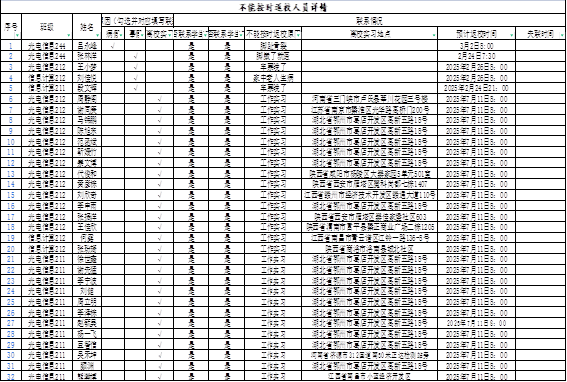
Task: Open the 失联时间 column filter dropdown
Action: pyautogui.click(x=562, y=35)
